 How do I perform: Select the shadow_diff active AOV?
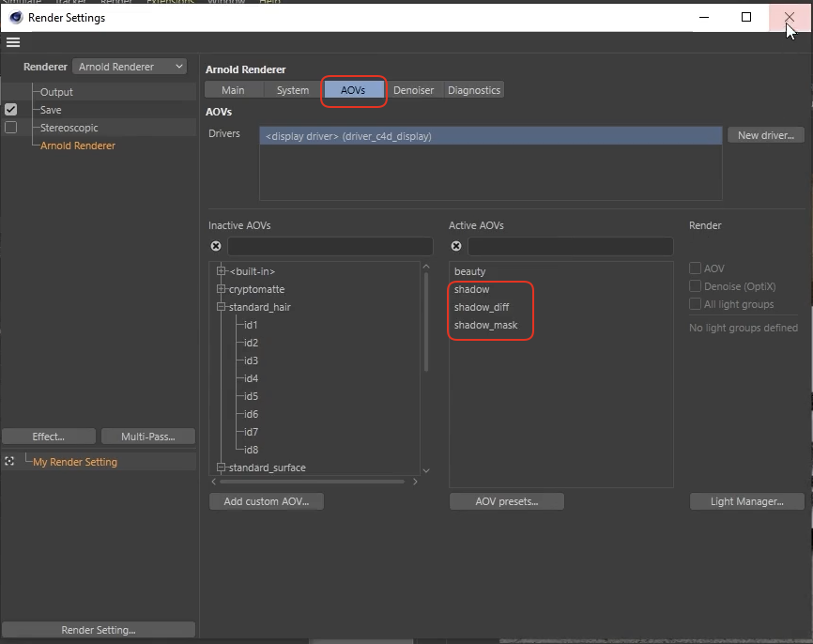pos(482,307)
